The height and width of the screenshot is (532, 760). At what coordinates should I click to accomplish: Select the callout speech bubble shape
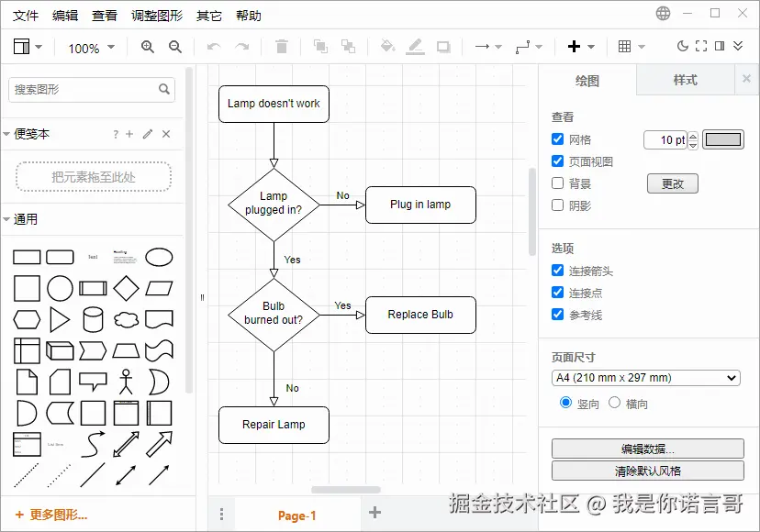coord(93,382)
